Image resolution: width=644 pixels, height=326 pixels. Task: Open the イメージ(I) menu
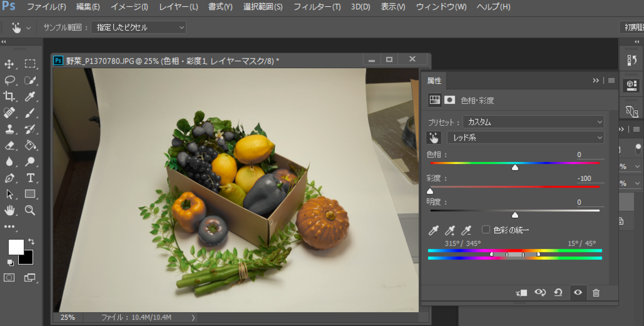[x=130, y=7]
